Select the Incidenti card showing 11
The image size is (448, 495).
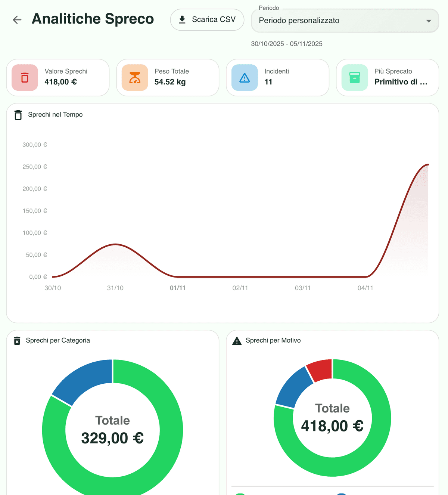(x=277, y=77)
